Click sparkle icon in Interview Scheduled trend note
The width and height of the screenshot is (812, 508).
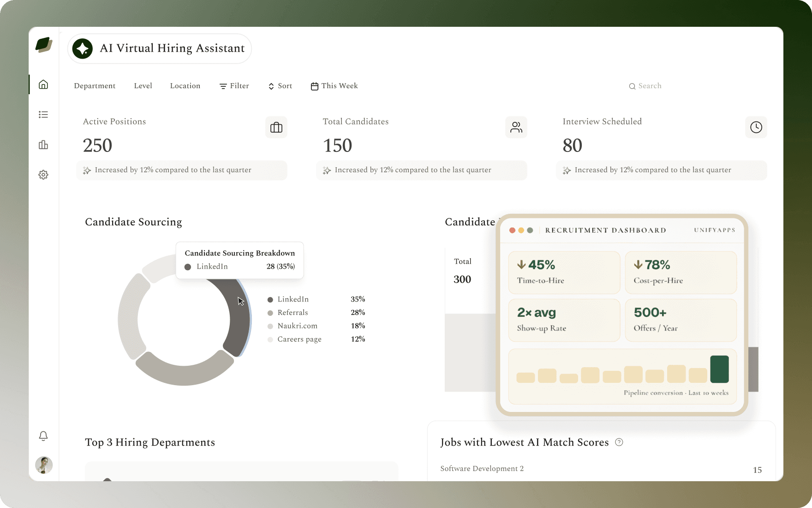[x=567, y=170]
